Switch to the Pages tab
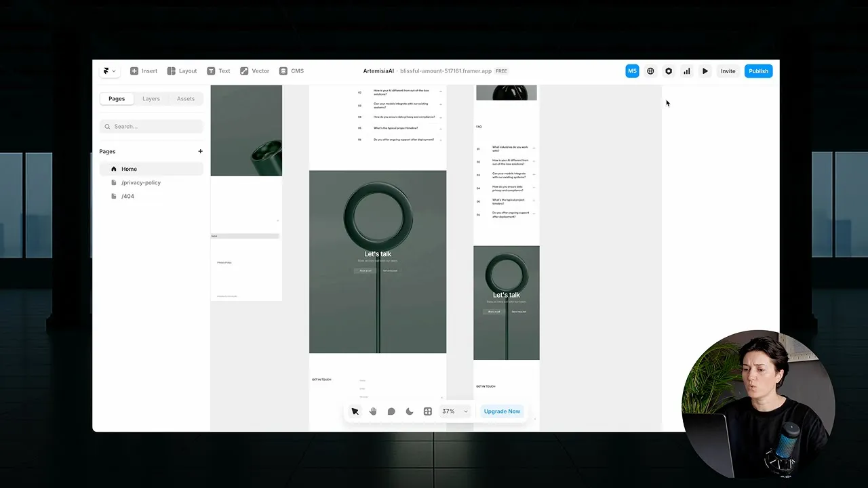Screen dimensions: 868x488 point(117,99)
